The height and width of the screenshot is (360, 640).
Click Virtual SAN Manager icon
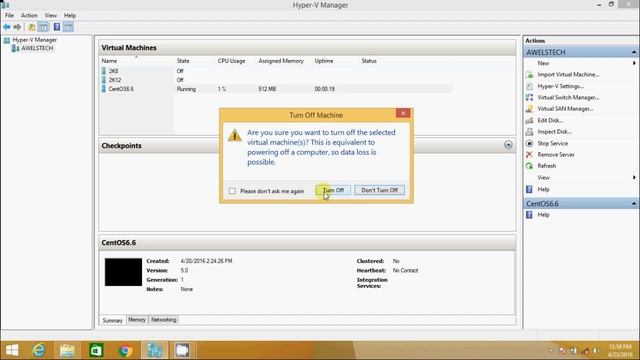click(529, 109)
